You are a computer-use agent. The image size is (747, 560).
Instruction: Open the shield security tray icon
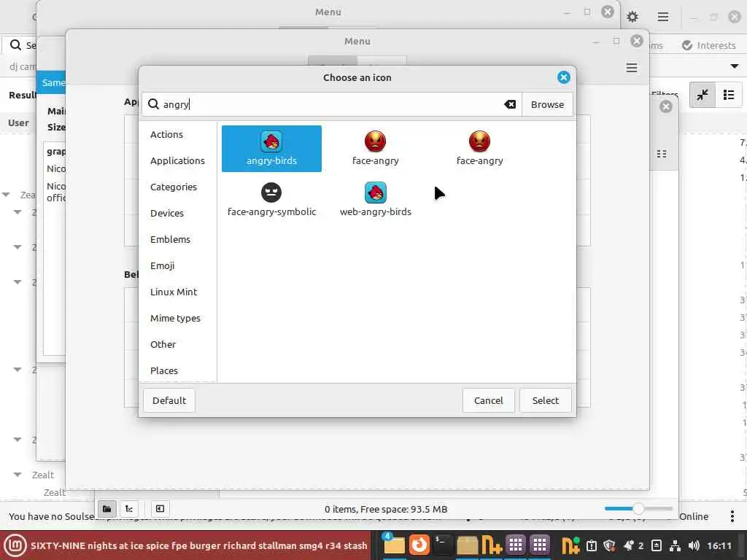(609, 545)
